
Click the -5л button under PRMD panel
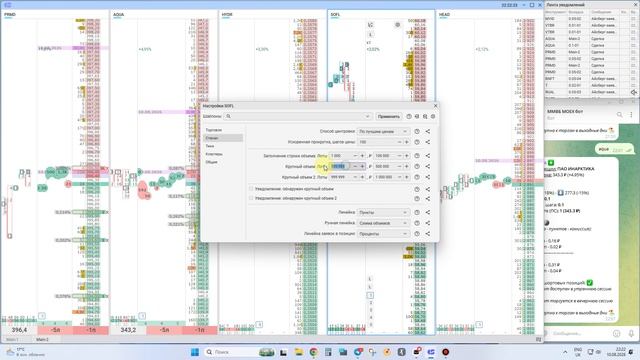pos(56,330)
